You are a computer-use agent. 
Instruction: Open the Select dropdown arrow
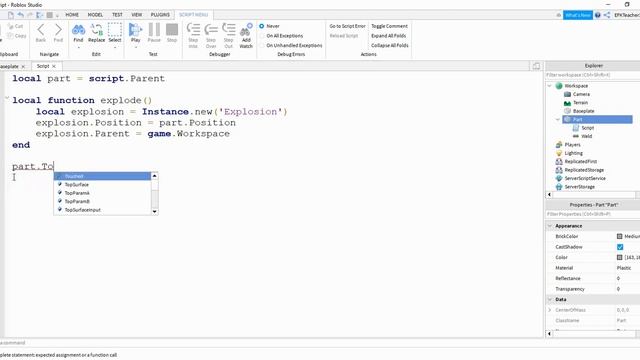point(115,47)
